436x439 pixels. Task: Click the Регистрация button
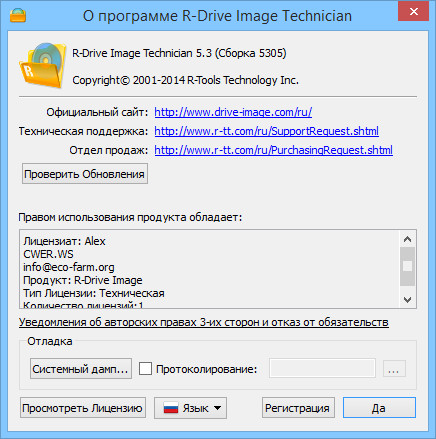pos(298,408)
